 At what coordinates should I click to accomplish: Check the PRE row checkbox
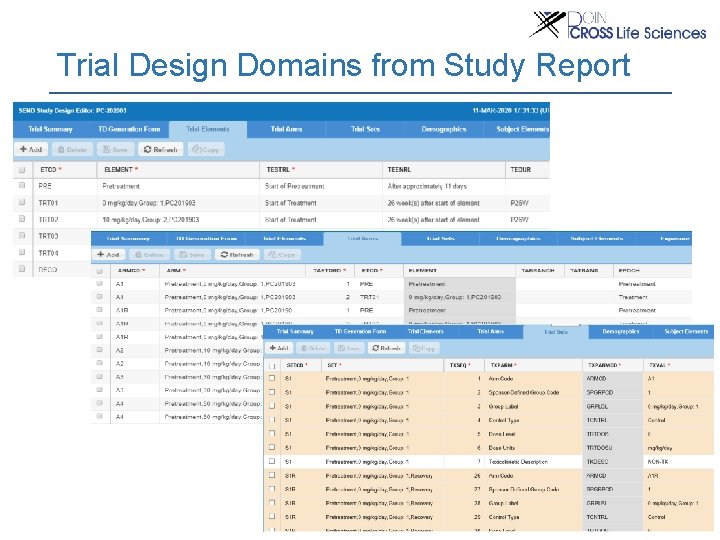click(22, 185)
